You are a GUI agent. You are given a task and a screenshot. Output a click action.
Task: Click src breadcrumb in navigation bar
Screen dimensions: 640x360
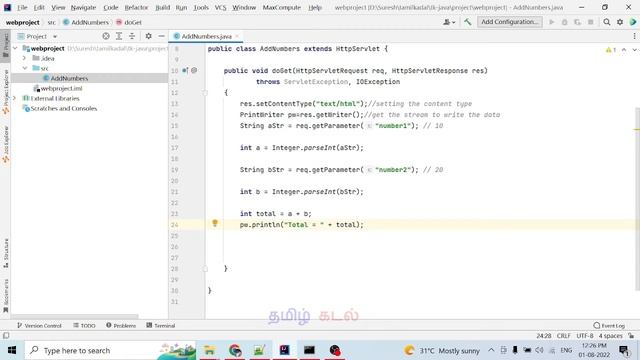point(51,22)
